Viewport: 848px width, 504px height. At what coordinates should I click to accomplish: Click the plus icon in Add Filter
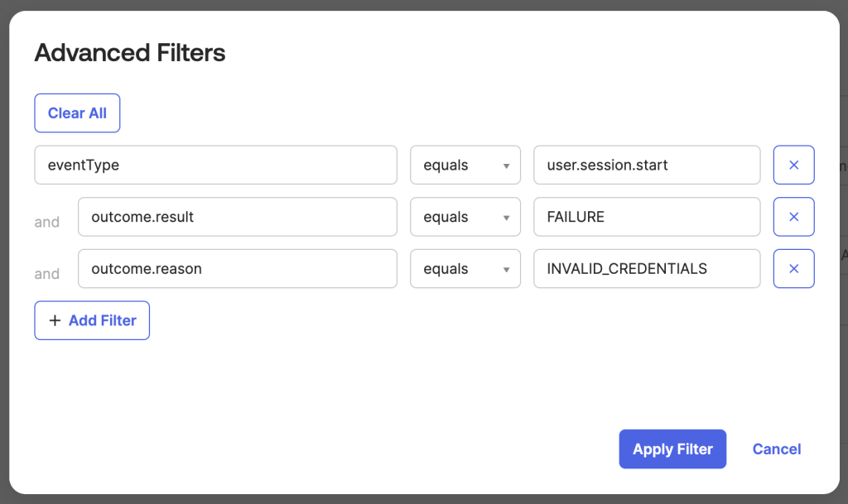point(55,320)
